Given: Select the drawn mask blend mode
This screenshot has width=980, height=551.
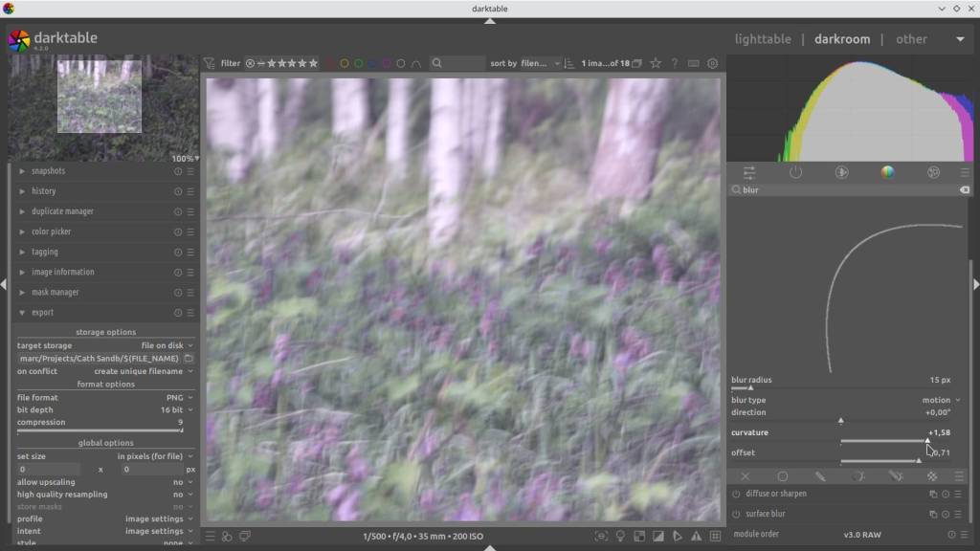Looking at the screenshot, I should pos(820,476).
